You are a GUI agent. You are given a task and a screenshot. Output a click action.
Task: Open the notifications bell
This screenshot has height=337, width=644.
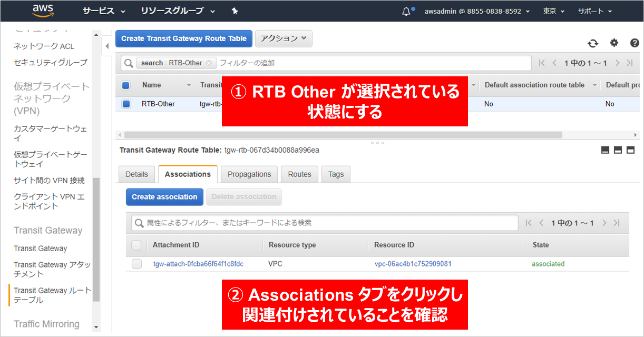coord(406,11)
